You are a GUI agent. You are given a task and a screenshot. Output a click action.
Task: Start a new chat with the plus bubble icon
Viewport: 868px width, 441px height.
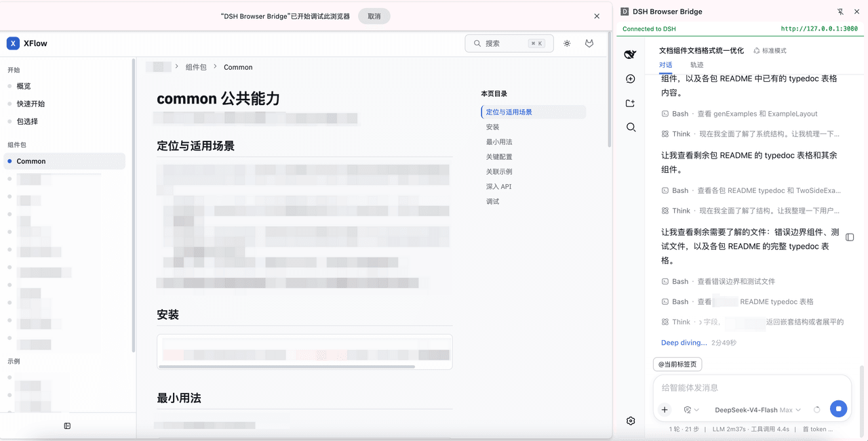631,79
